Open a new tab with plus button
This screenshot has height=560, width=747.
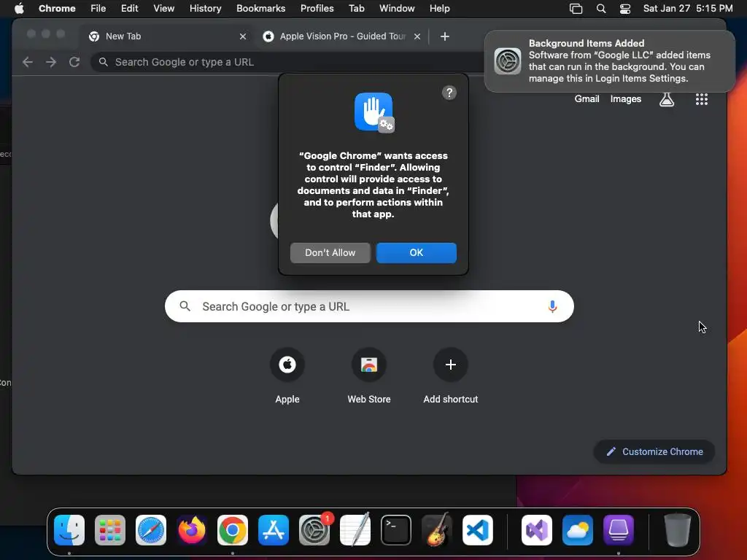point(444,36)
